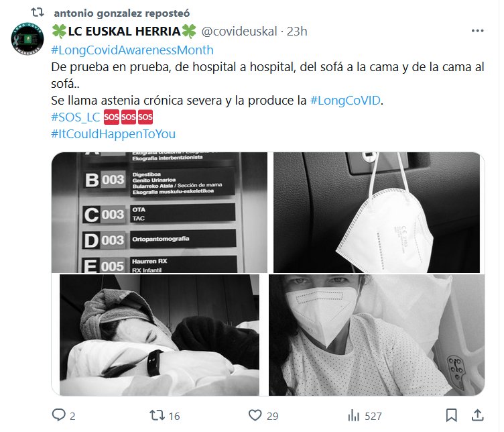The image size is (504, 432).
Task: Open the @covideuskal handle link
Action: 239,32
